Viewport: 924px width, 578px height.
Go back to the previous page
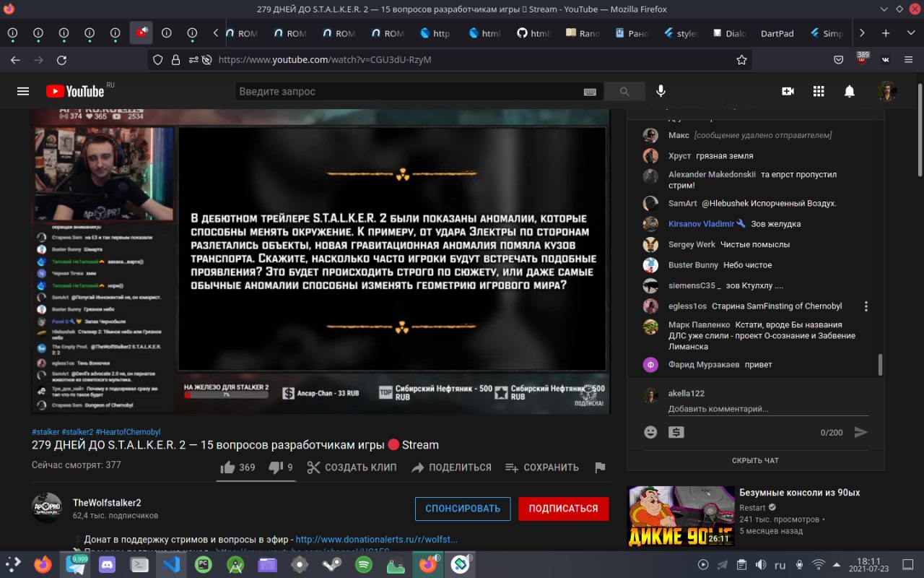[x=15, y=60]
